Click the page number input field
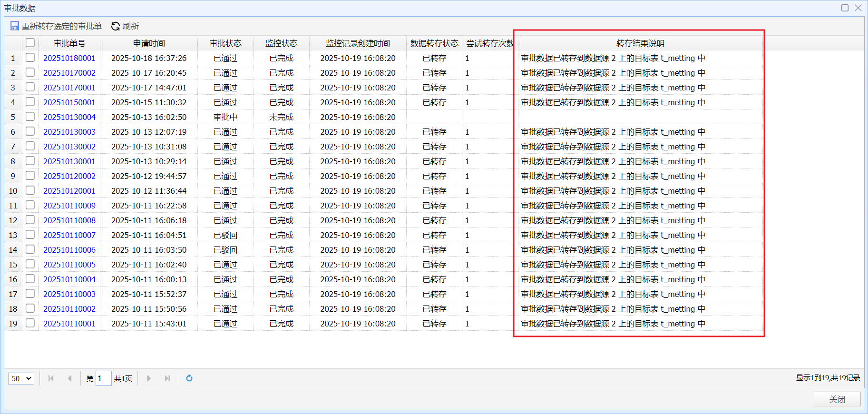Screen dimensions: 868x414 pyautogui.click(x=103, y=378)
